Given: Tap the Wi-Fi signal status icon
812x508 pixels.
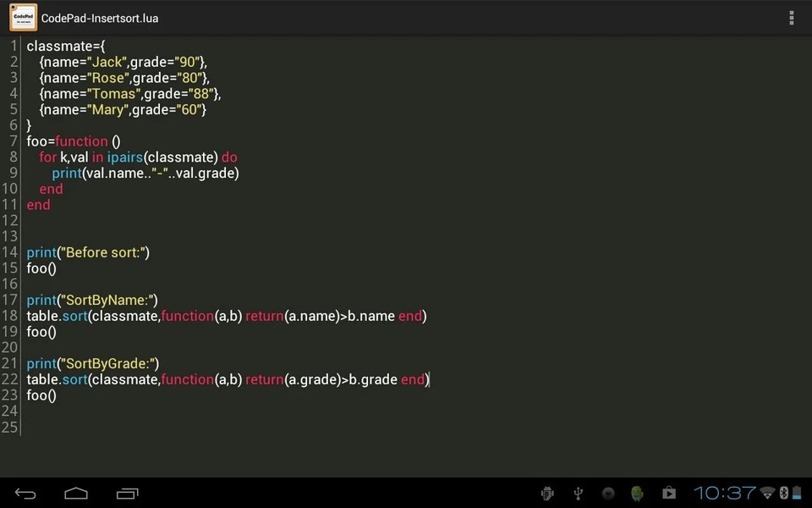Looking at the screenshot, I should tap(768, 493).
